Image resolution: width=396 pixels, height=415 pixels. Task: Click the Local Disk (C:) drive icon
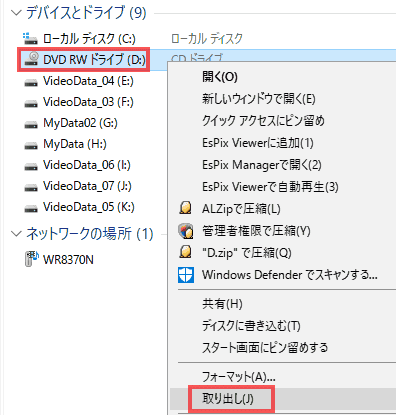[x=30, y=39]
